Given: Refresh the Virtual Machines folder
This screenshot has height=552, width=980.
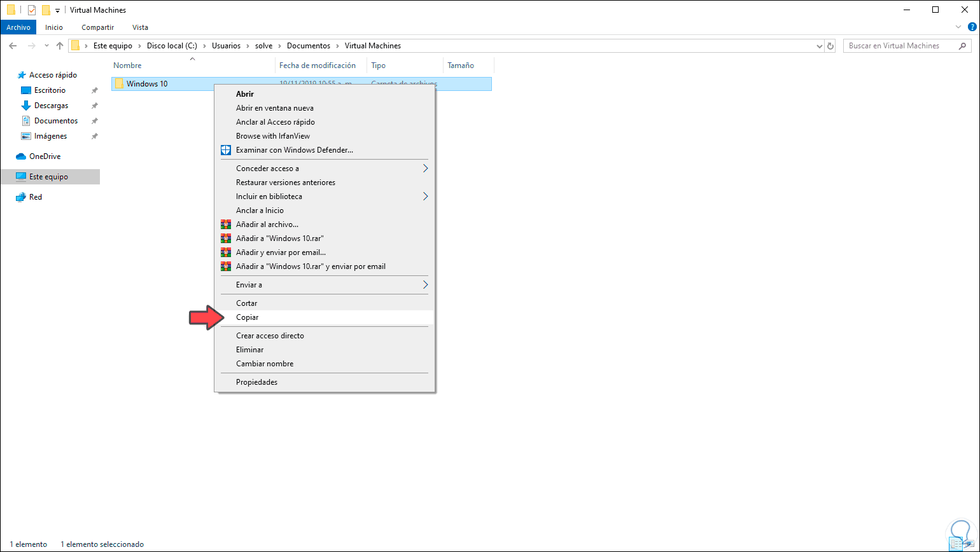Looking at the screenshot, I should click(830, 46).
